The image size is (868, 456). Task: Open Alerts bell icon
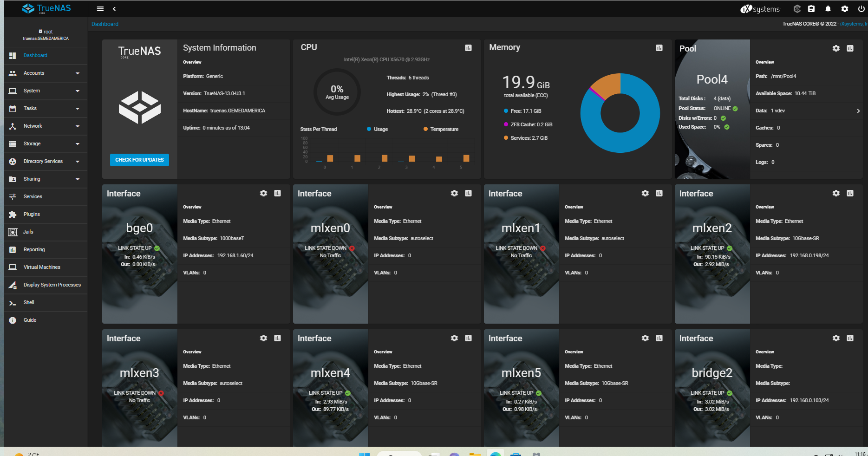[x=828, y=9]
